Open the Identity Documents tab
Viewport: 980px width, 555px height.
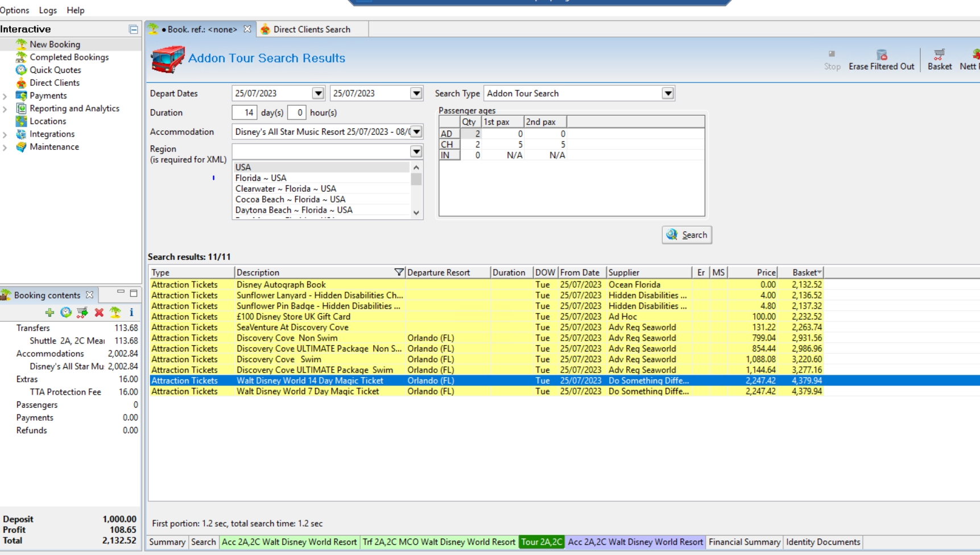[x=822, y=542]
